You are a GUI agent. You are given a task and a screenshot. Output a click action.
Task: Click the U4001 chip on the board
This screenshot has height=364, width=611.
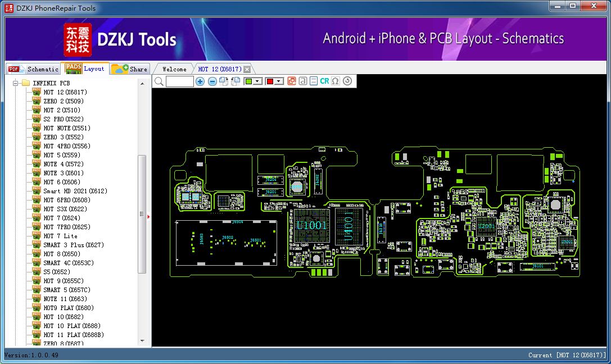(349, 226)
